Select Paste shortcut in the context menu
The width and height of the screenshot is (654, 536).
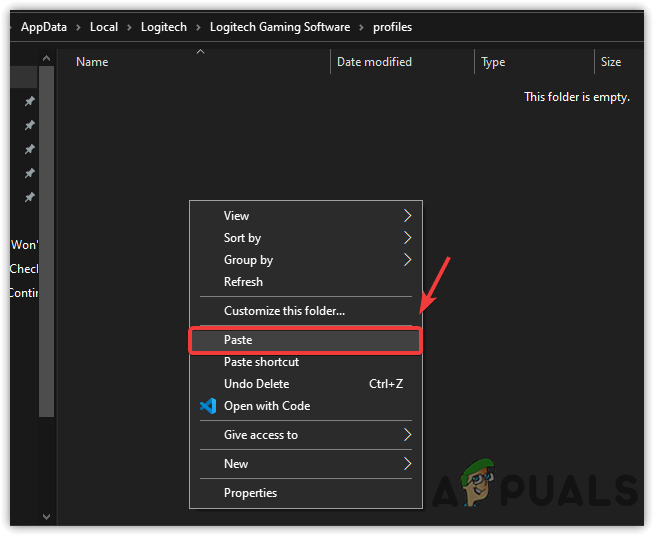pos(306,362)
